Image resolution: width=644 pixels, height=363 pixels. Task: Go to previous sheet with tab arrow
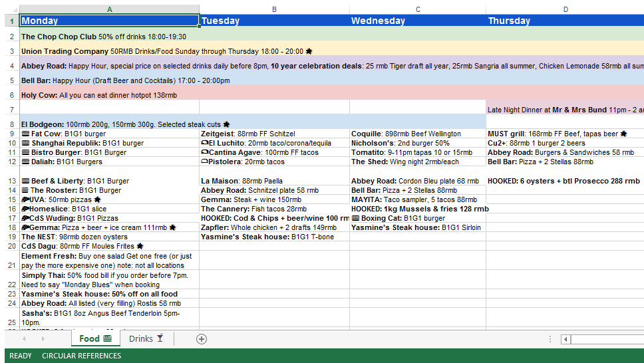pyautogui.click(x=24, y=339)
